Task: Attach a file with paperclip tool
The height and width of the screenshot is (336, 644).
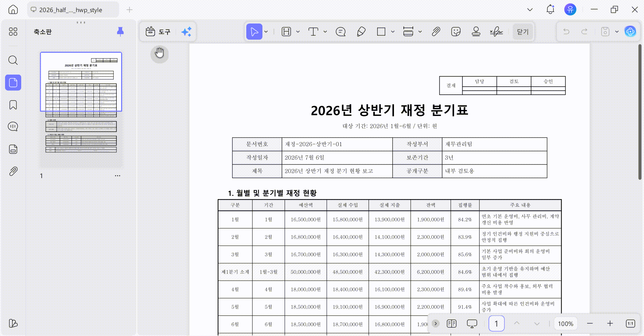Action: (x=436, y=32)
